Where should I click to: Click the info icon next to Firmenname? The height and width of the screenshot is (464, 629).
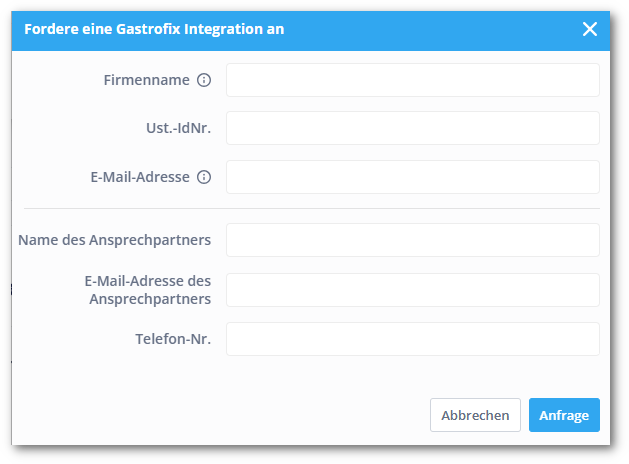pos(204,80)
